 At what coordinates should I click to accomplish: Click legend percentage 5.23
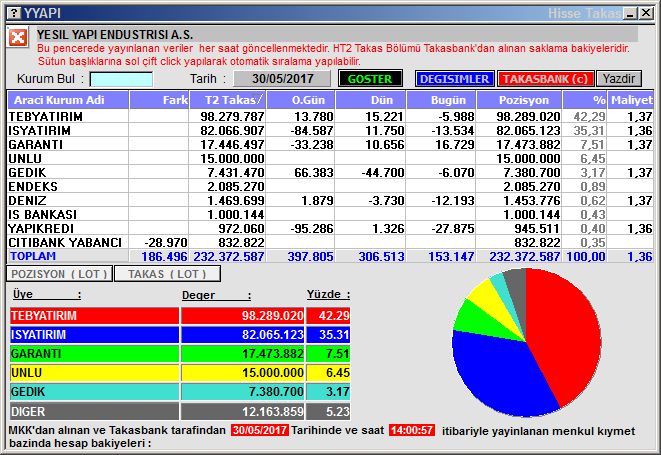coord(337,411)
